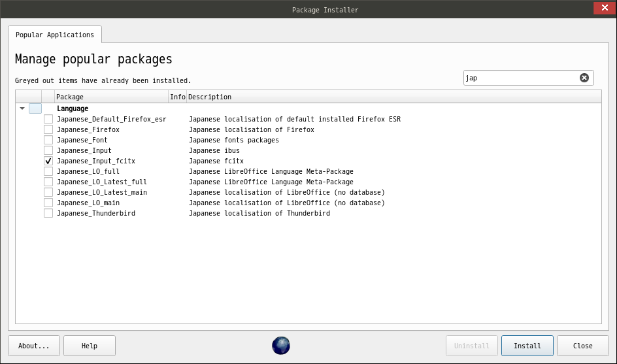Check the Japanese_LO_full package box

48,171
